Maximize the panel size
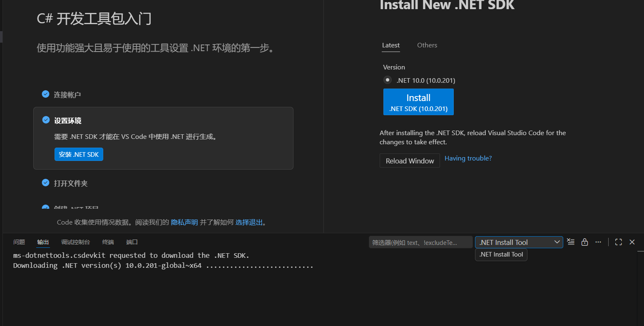Screen dimensions: 644x326 tap(618, 242)
